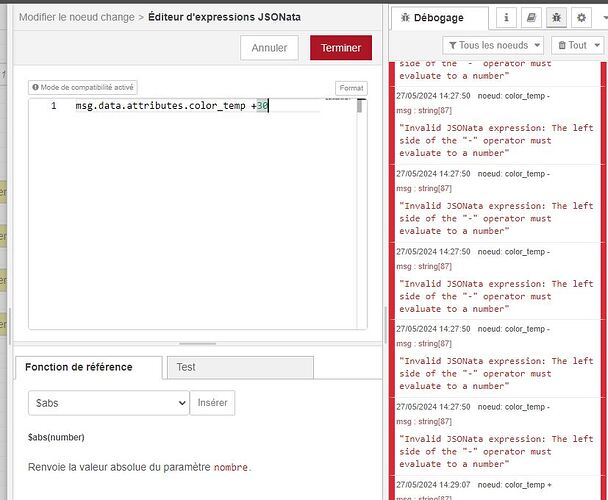Select the Débogage sidebar tab
The height and width of the screenshot is (500, 608).
click(x=438, y=18)
